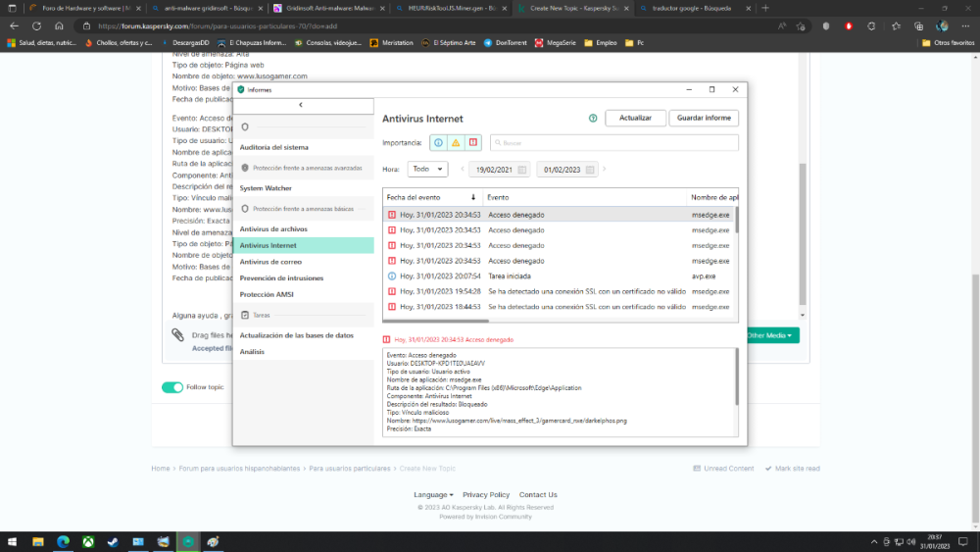Image resolution: width=980 pixels, height=552 pixels.
Task: Add page to favorites star icon
Action: coord(801,26)
